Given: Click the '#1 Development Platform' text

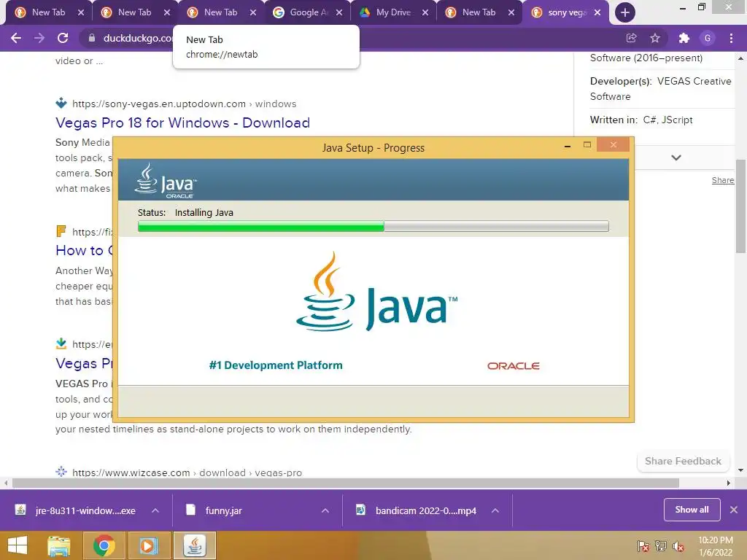Looking at the screenshot, I should (275, 365).
